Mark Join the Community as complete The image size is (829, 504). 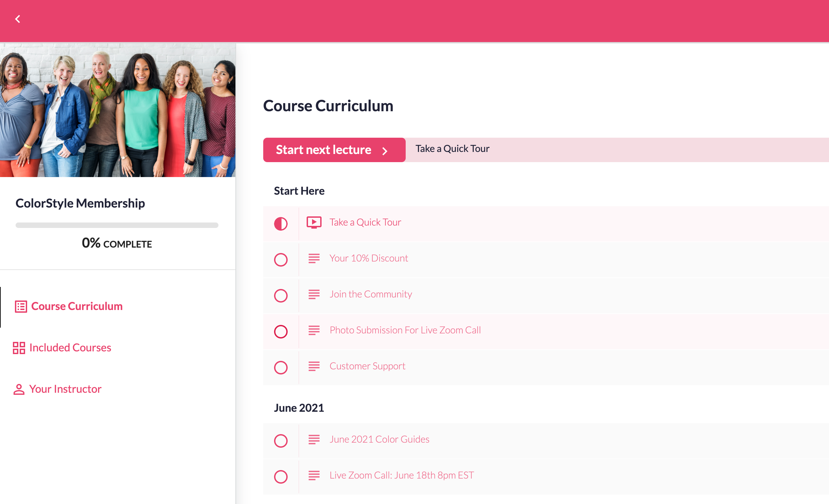tap(281, 296)
